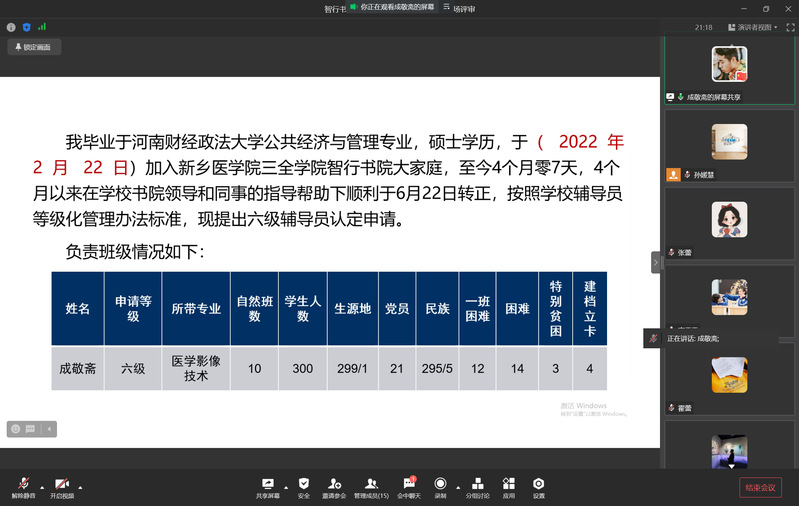Open Manage Members (管理成员) panel
Viewport: 799px width, 506px height.
(371, 486)
